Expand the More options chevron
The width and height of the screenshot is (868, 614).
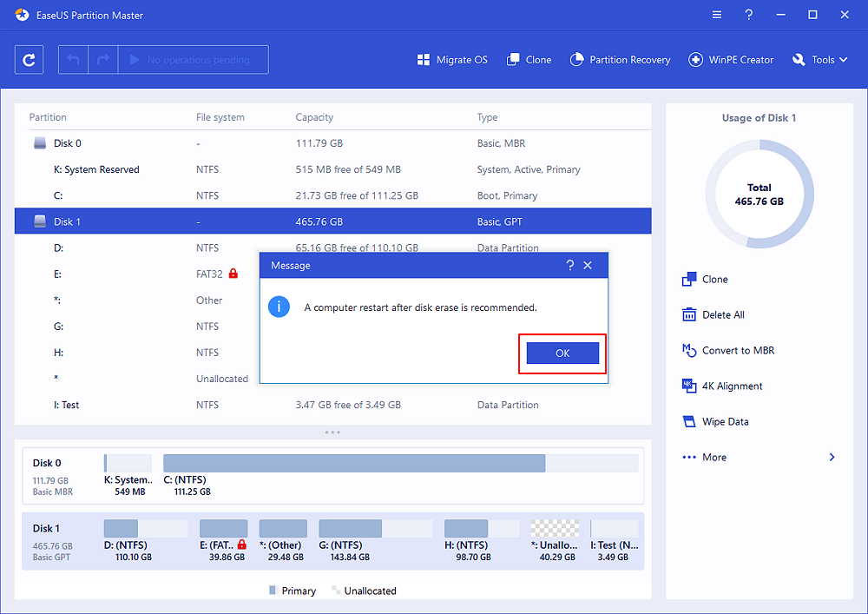(832, 457)
